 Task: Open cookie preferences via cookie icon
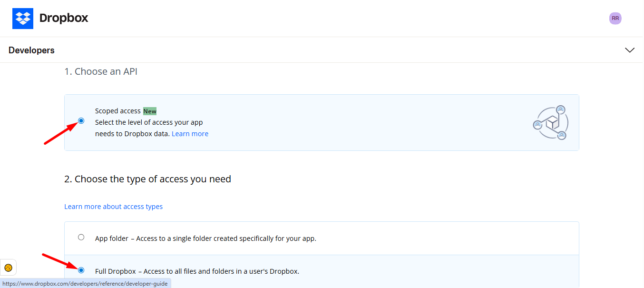pos(8,267)
